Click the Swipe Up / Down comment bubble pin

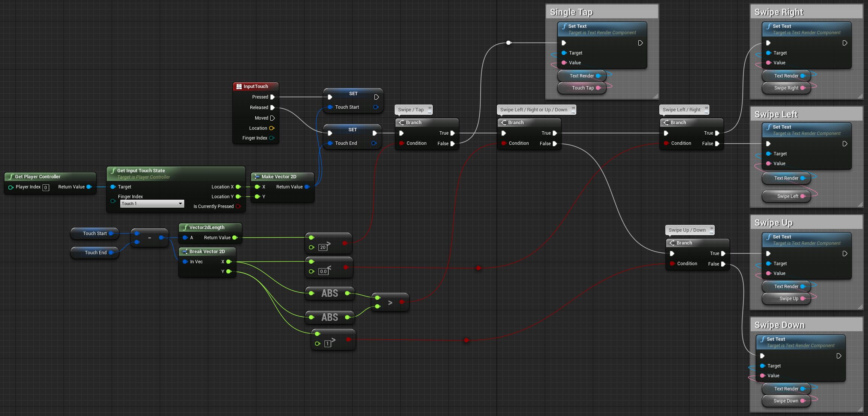711,229
